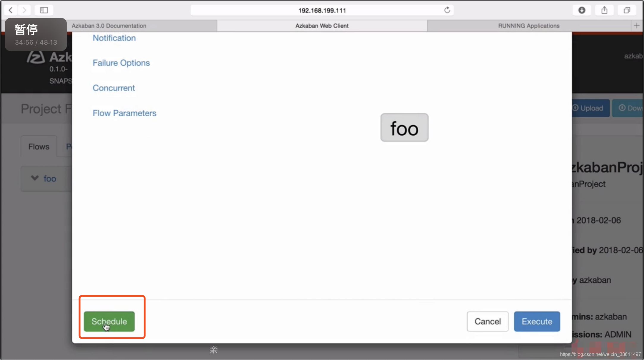The image size is (644, 360).
Task: Open Notification settings section
Action: 114,38
